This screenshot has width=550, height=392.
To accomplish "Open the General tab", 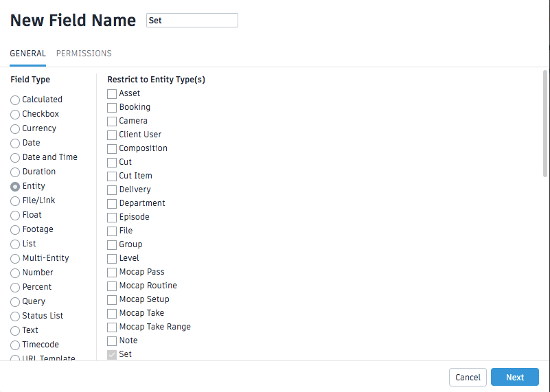I will pos(28,54).
